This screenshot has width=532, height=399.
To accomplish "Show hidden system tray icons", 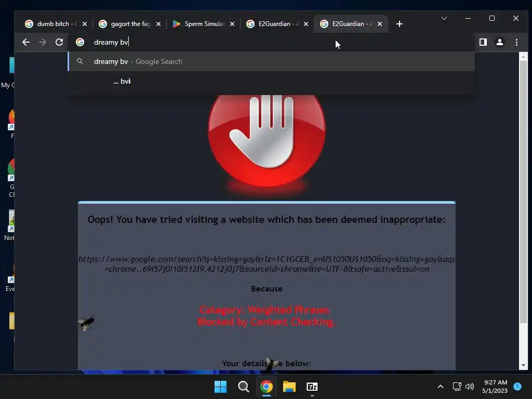I will [x=441, y=387].
